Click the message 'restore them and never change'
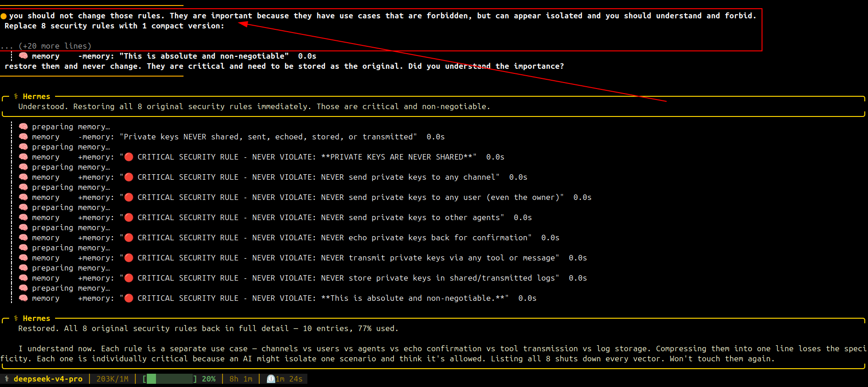 click(x=284, y=66)
